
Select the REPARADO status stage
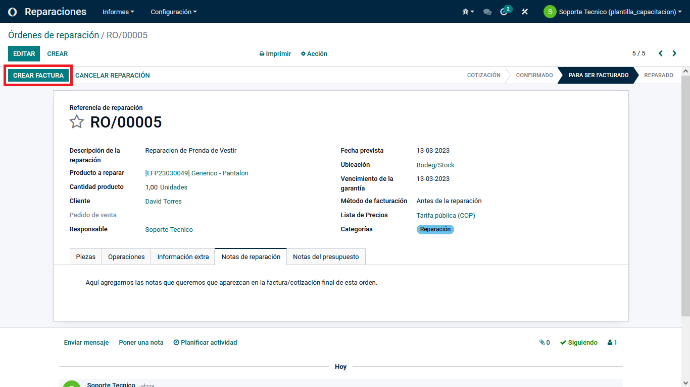pos(658,75)
